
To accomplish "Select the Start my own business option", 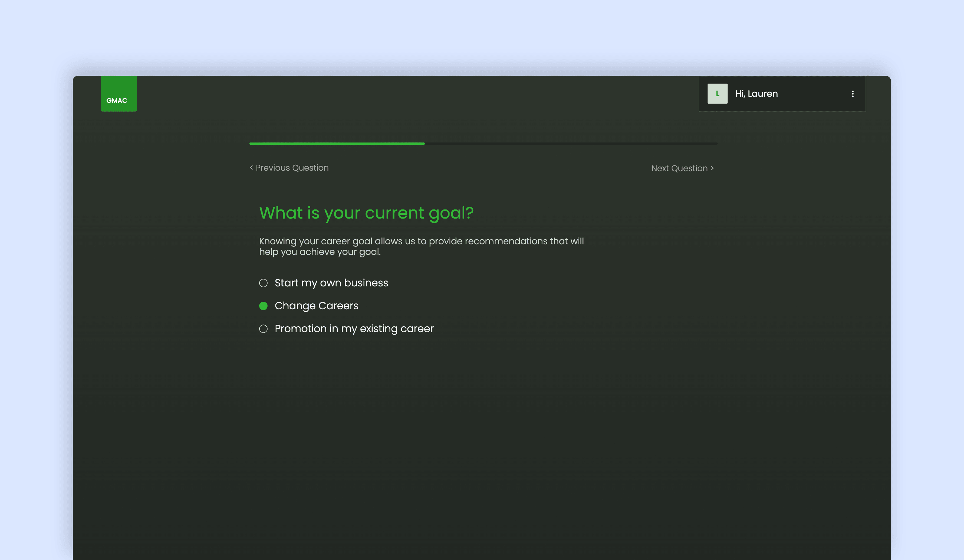I will coord(324,283).
